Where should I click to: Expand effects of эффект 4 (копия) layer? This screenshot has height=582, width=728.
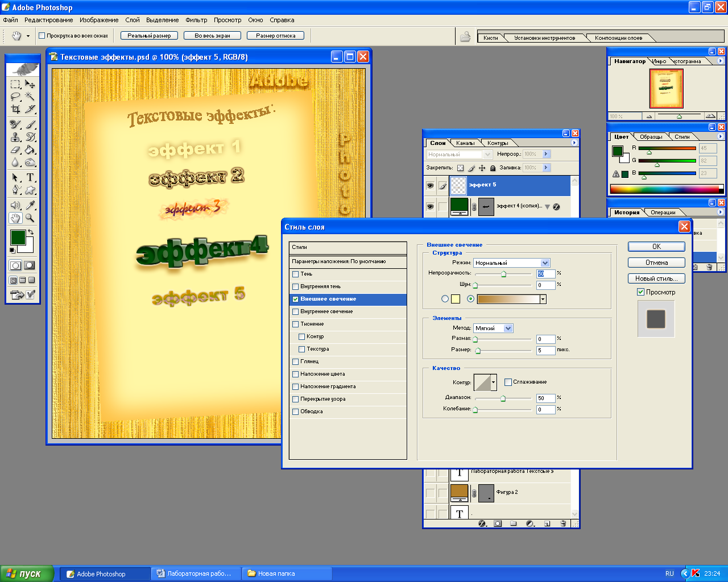[547, 207]
